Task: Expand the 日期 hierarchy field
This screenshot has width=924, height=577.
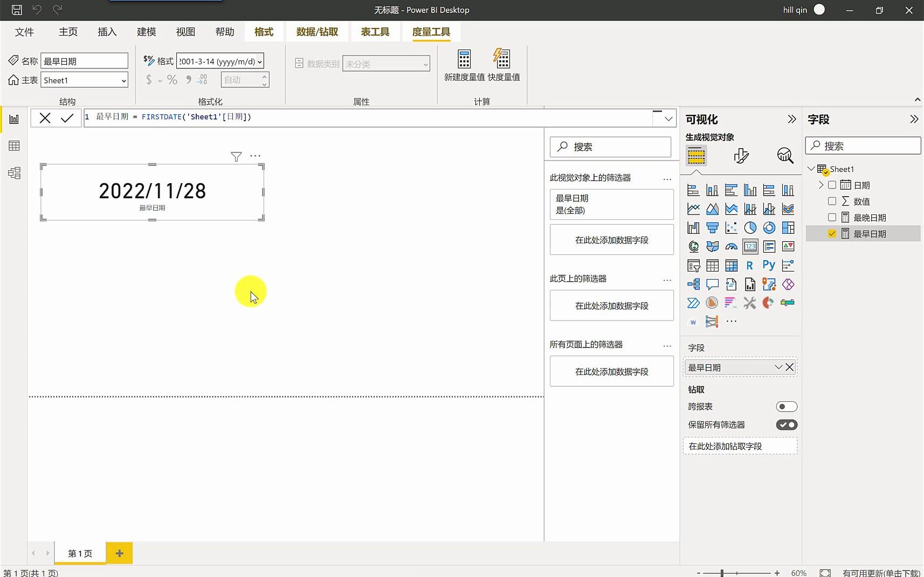Action: (x=821, y=185)
